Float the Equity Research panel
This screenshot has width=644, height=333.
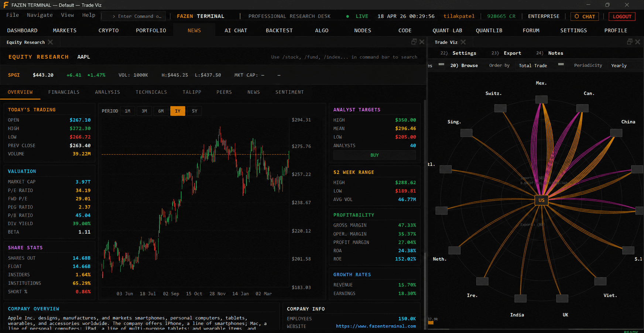[414, 42]
